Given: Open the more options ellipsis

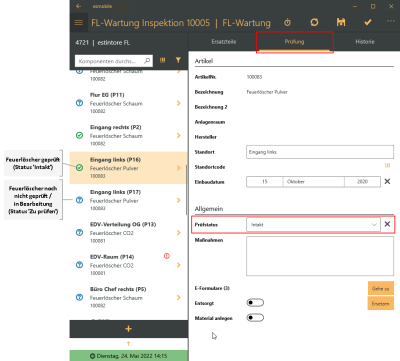Looking at the screenshot, I should (x=391, y=21).
